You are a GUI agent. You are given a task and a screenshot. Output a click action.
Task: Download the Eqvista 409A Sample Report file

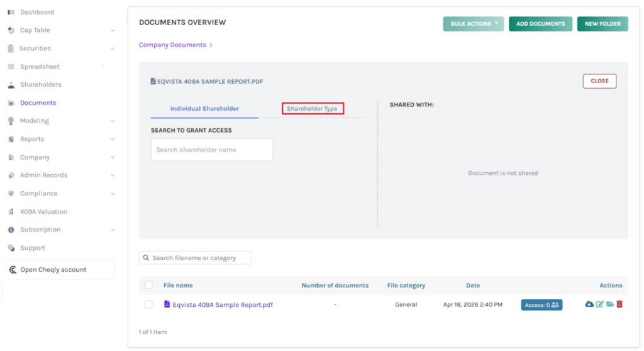pyautogui.click(x=589, y=304)
